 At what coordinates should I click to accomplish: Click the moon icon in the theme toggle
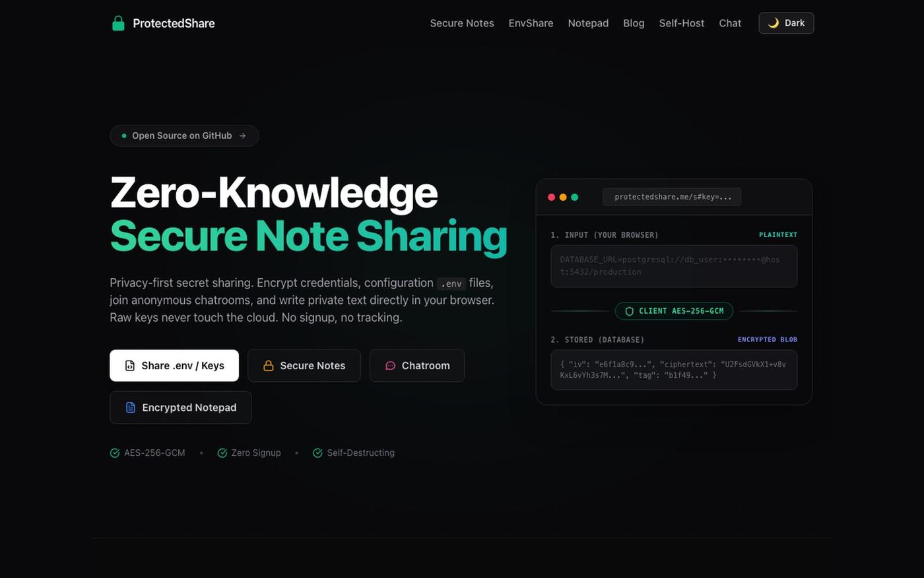[x=773, y=23]
